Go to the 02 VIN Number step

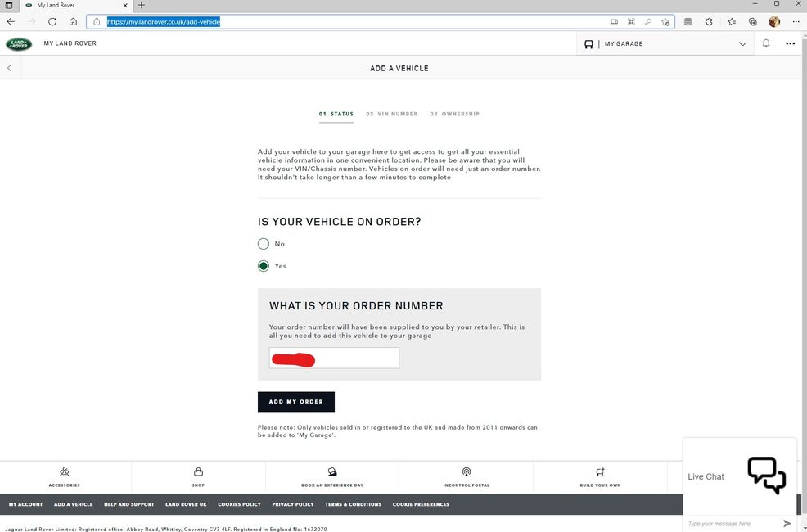(x=392, y=115)
